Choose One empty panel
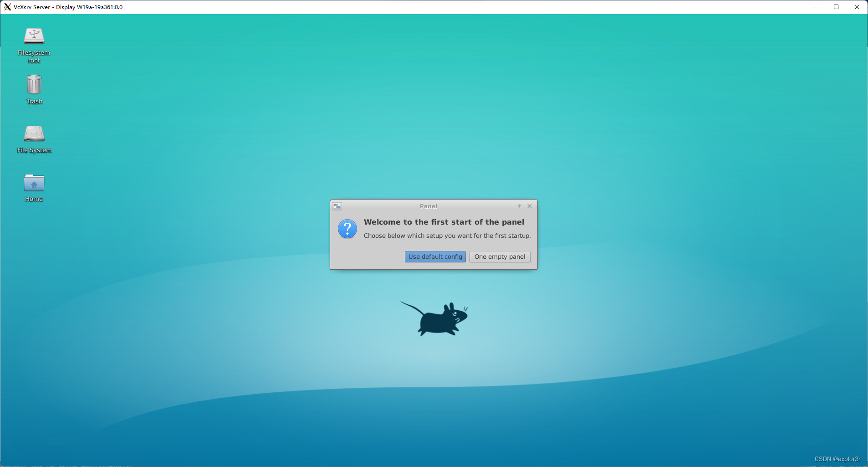 click(500, 257)
